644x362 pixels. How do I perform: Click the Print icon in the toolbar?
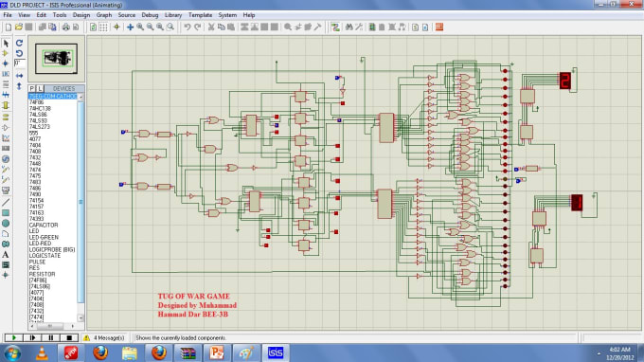[x=65, y=27]
